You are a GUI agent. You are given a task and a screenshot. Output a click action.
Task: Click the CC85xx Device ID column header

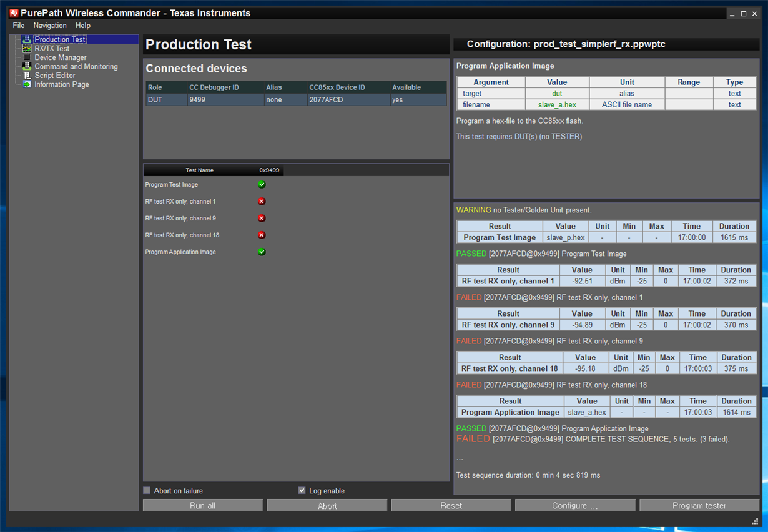348,87
